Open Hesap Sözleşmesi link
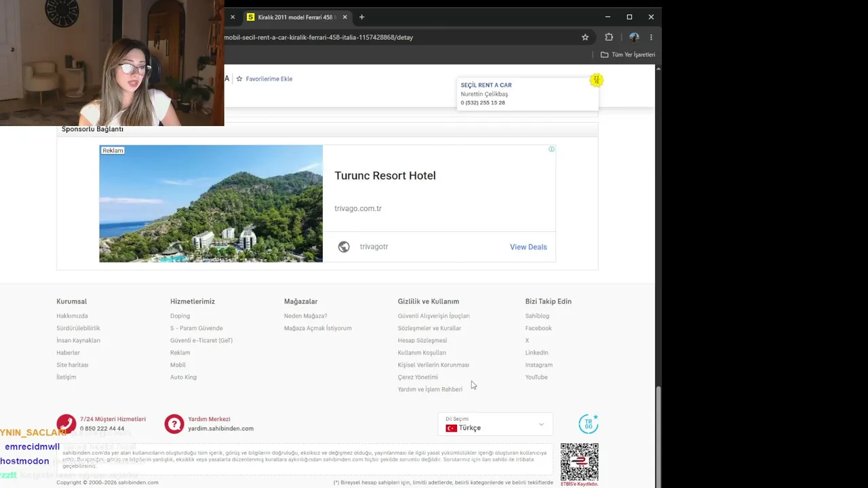Screen dimensions: 868x488 pos(422,340)
